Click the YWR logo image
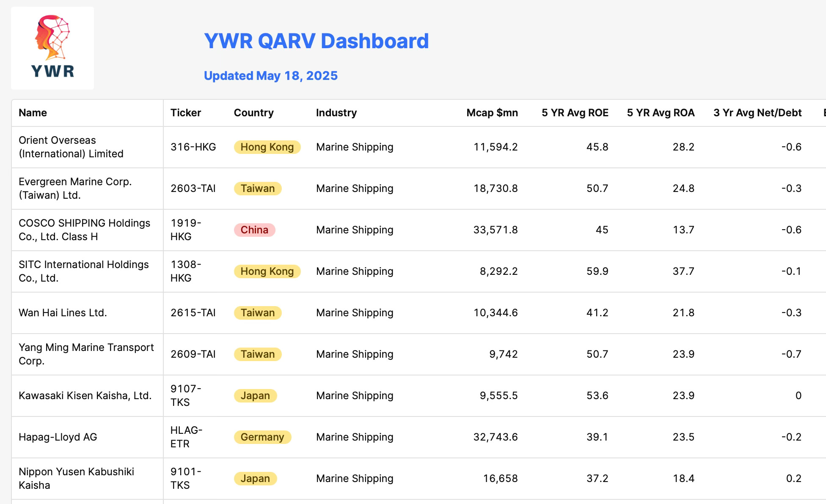Image resolution: width=826 pixels, height=504 pixels. [x=52, y=48]
